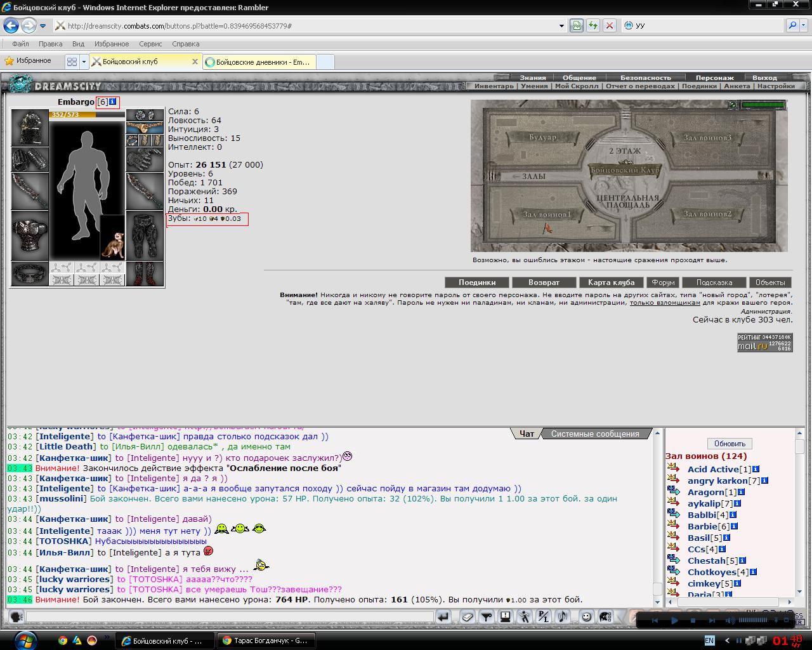Screen dimensions: 812x650
Task: Click the floppy disk save chat icon
Action: pyautogui.click(x=506, y=616)
